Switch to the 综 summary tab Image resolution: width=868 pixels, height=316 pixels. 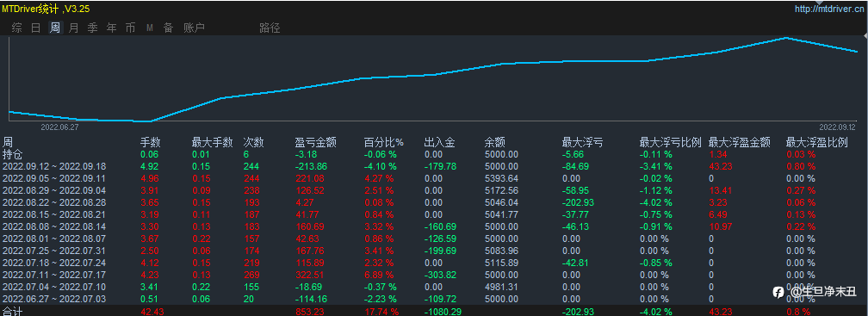tap(16, 28)
